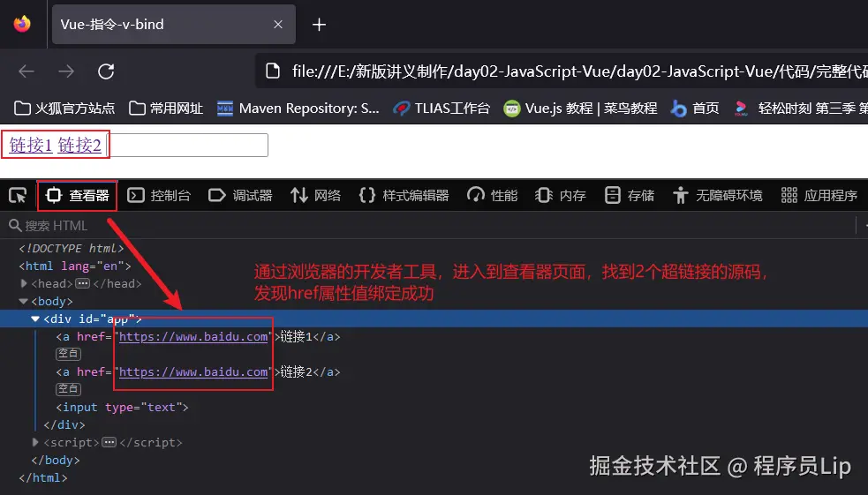Select the closing /body tag
This screenshot has height=495, width=868.
tap(56, 461)
